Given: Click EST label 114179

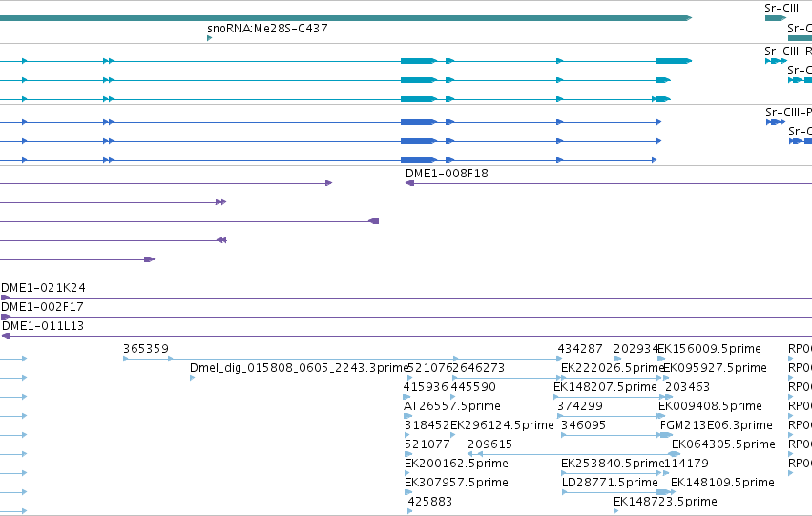Looking at the screenshot, I should (686, 464).
